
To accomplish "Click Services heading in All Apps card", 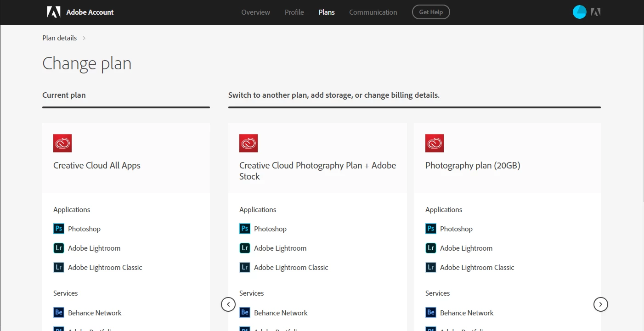I will (66, 293).
